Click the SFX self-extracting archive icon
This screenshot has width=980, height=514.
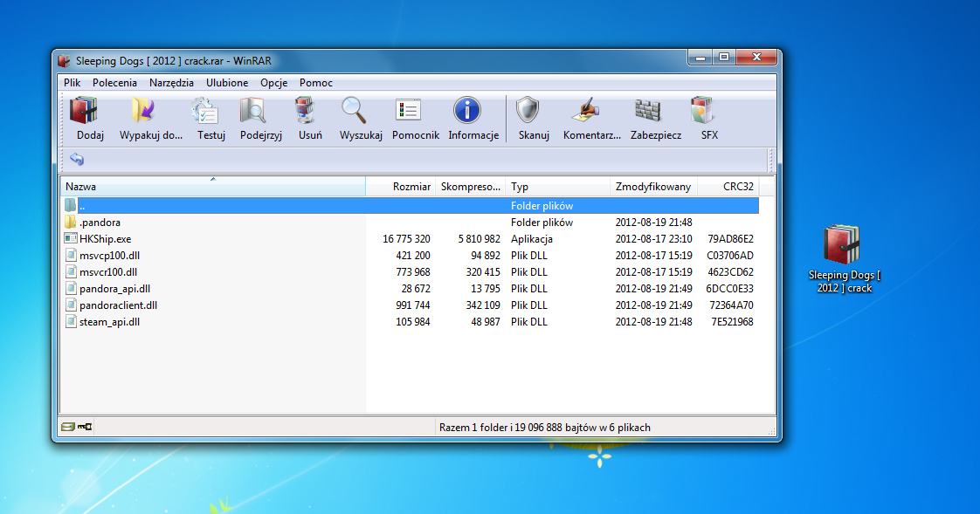tap(702, 111)
